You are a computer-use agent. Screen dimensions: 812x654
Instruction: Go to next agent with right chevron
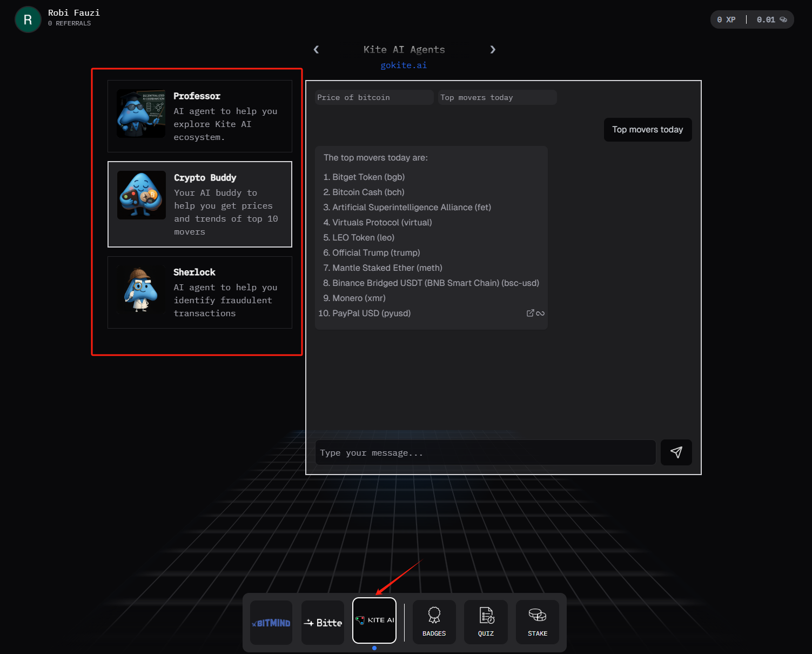(x=493, y=50)
